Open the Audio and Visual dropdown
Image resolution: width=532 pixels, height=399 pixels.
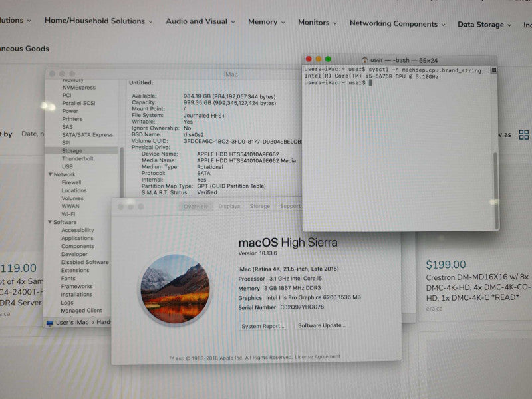(x=200, y=21)
